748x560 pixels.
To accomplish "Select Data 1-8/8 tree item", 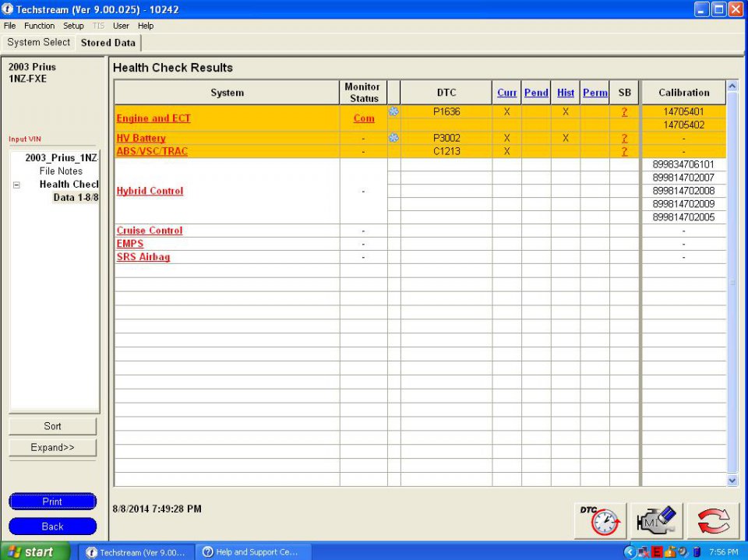I will tap(76, 198).
